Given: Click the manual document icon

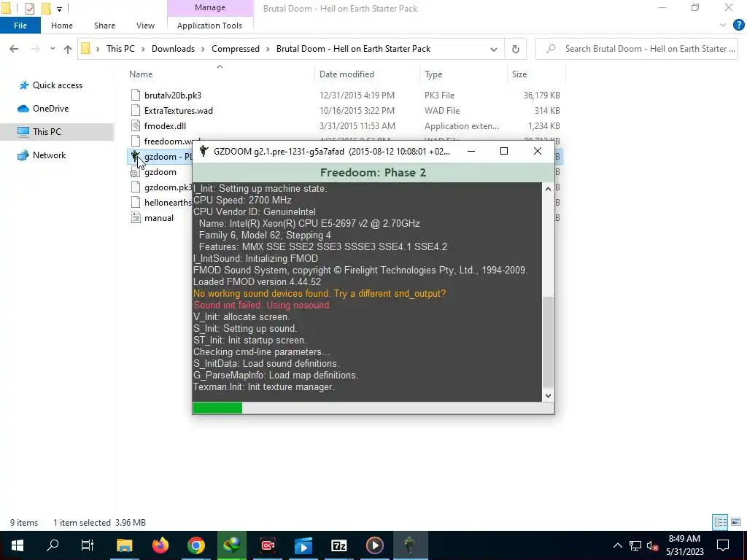Looking at the screenshot, I should pos(136,217).
